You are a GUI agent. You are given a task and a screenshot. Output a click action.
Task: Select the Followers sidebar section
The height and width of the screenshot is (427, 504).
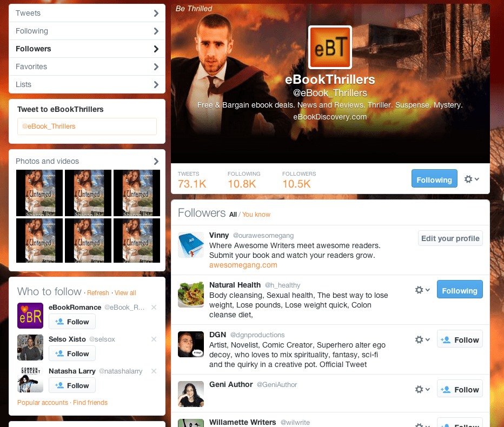tap(87, 49)
